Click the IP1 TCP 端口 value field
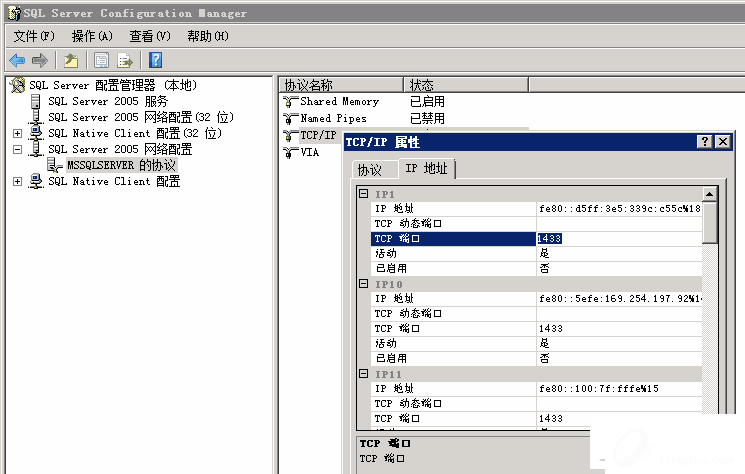745x474 pixels. 618,239
